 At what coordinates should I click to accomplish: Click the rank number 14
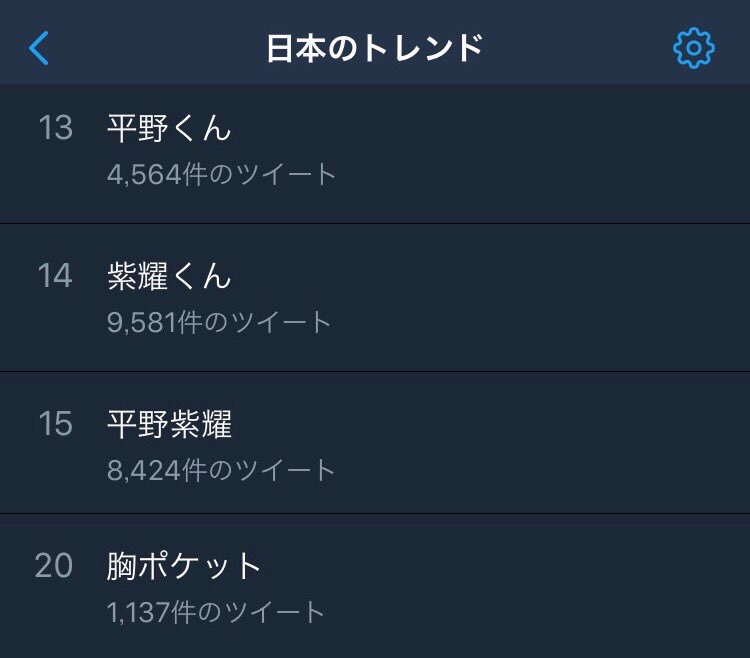coord(55,276)
